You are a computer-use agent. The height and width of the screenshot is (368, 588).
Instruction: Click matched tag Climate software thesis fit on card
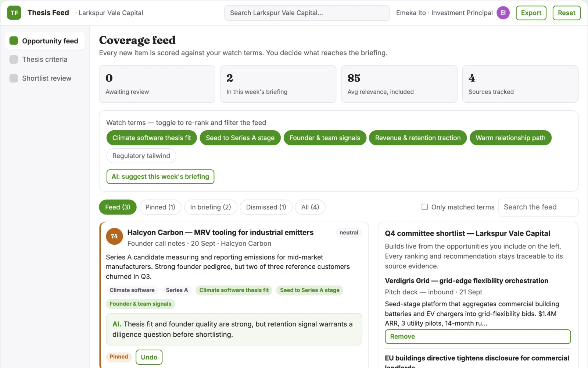coord(234,290)
